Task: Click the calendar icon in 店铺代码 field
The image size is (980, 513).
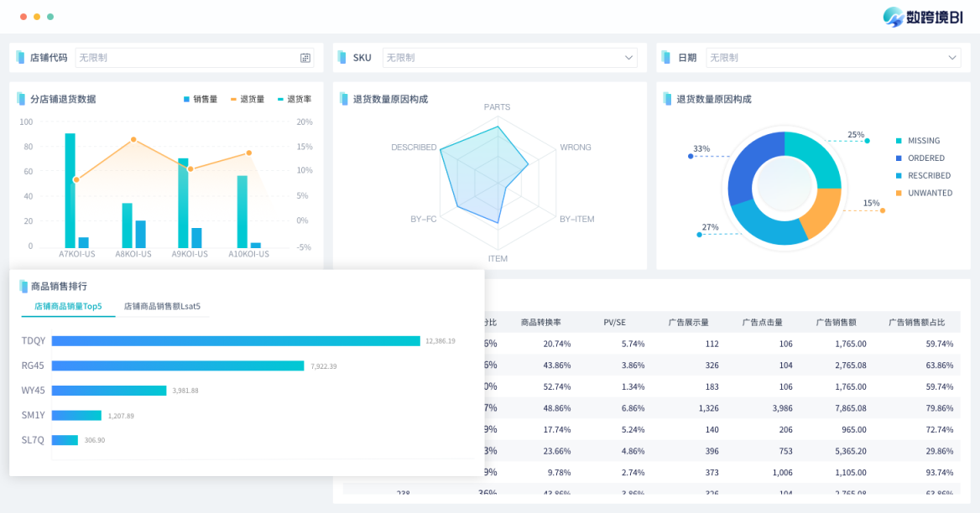Action: pyautogui.click(x=305, y=58)
